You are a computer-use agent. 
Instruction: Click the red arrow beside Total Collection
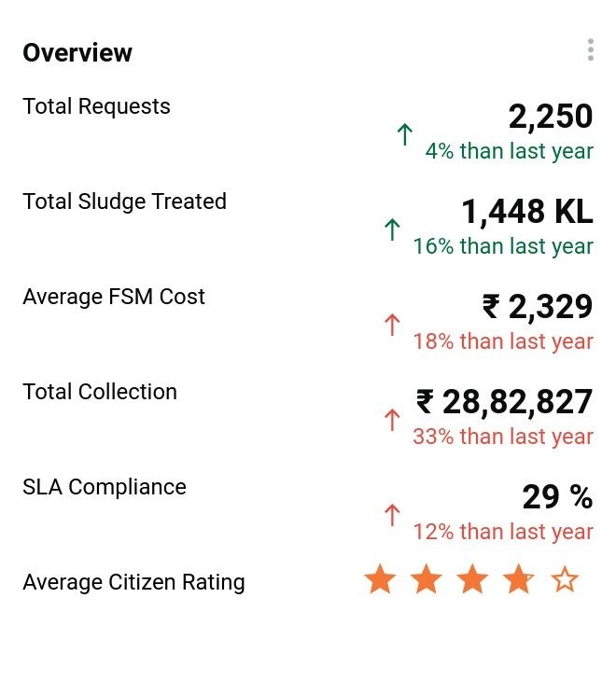(392, 421)
